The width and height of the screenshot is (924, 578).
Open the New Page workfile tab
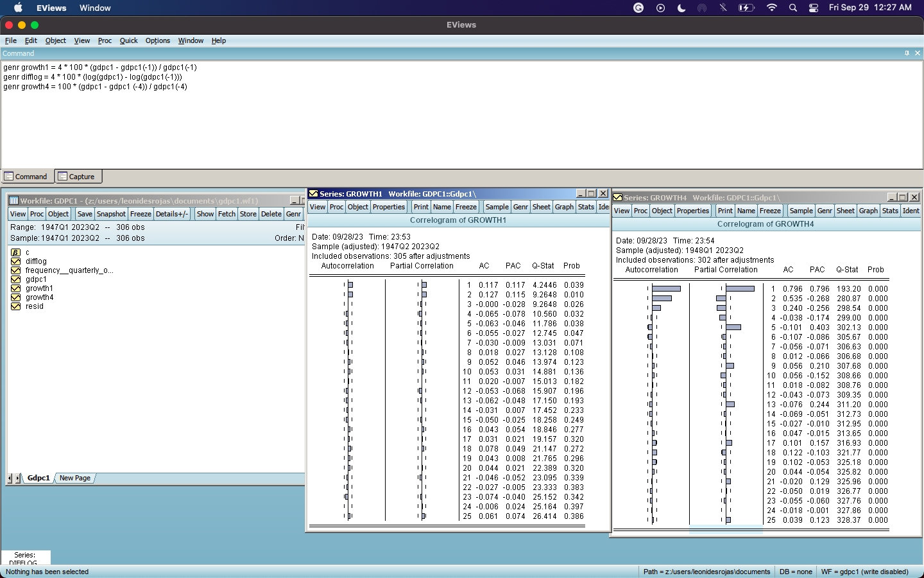click(75, 478)
